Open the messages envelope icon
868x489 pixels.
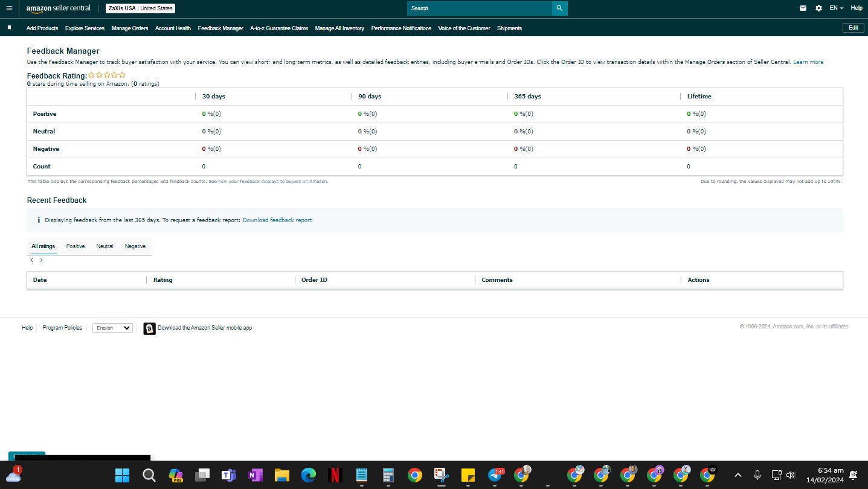point(803,8)
